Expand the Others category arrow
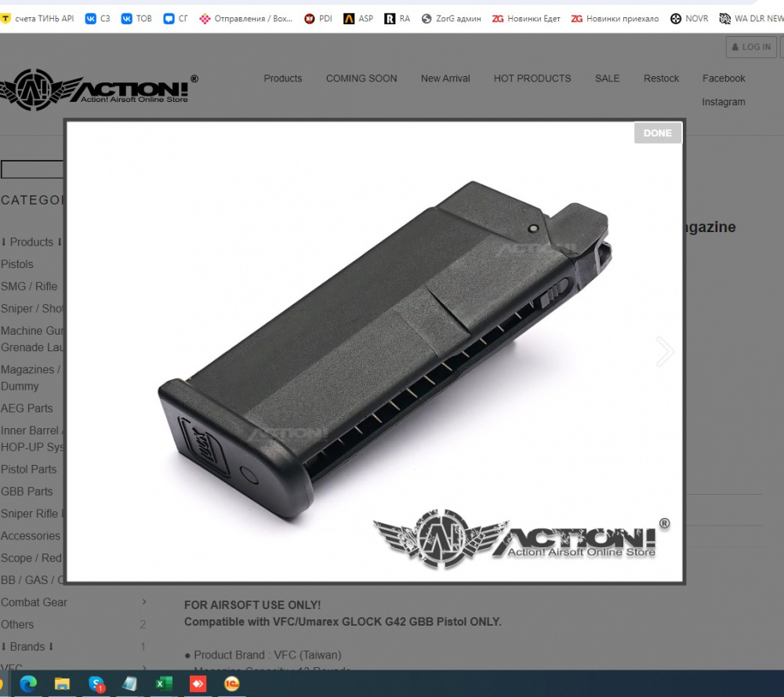 pos(143,625)
